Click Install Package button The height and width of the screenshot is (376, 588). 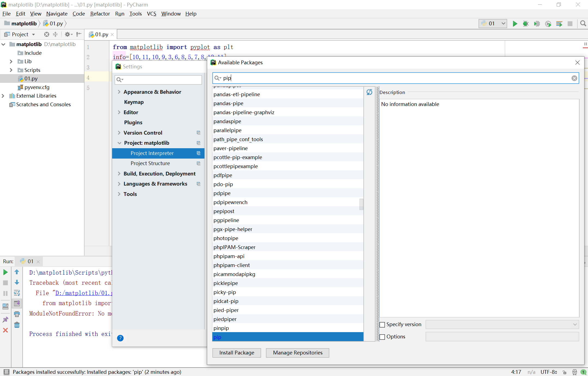tap(237, 353)
